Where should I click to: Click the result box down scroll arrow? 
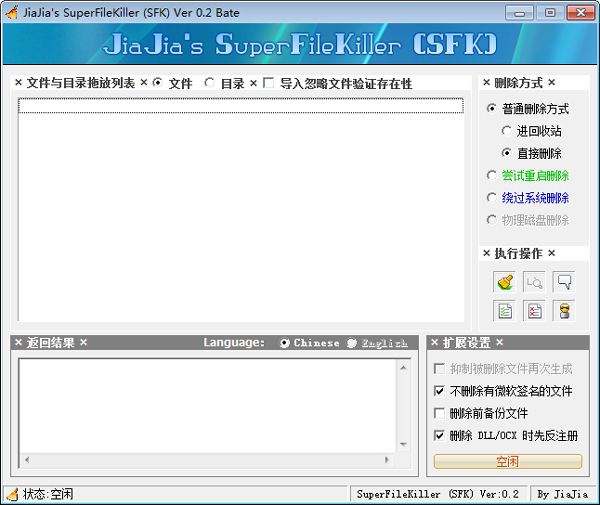403,445
